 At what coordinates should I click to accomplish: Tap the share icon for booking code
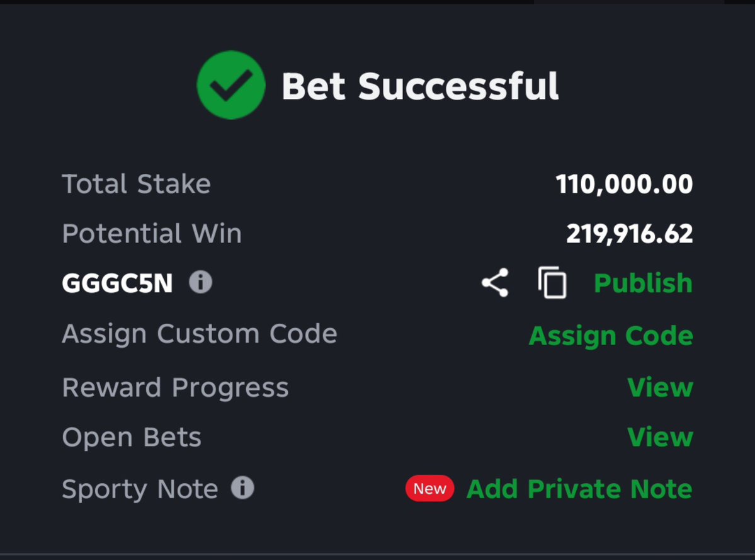(495, 283)
